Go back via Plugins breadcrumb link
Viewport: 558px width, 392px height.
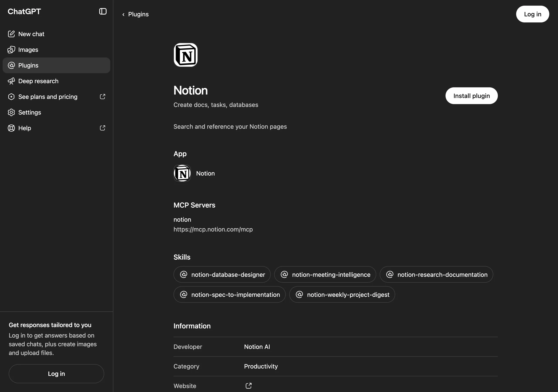pyautogui.click(x=138, y=14)
